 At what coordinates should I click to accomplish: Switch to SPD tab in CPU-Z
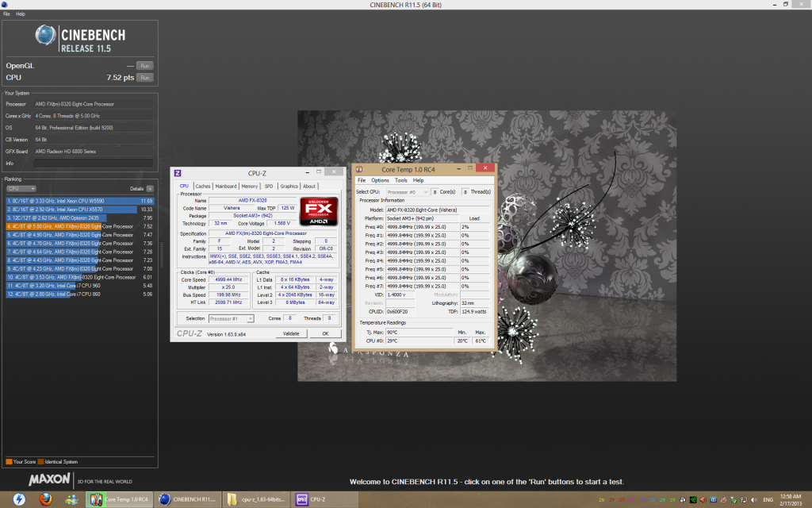tap(269, 186)
